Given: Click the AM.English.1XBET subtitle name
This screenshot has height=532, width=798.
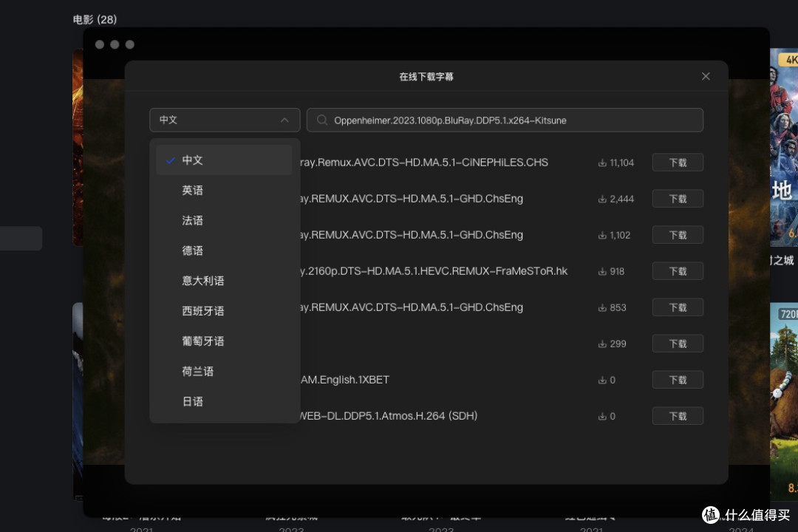Looking at the screenshot, I should [x=345, y=380].
